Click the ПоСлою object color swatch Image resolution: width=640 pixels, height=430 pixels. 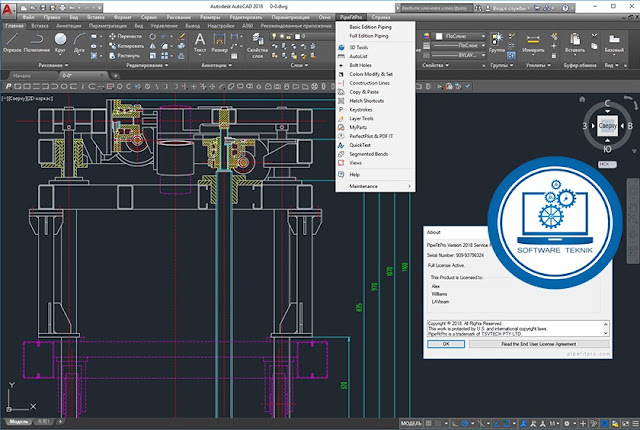439,36
